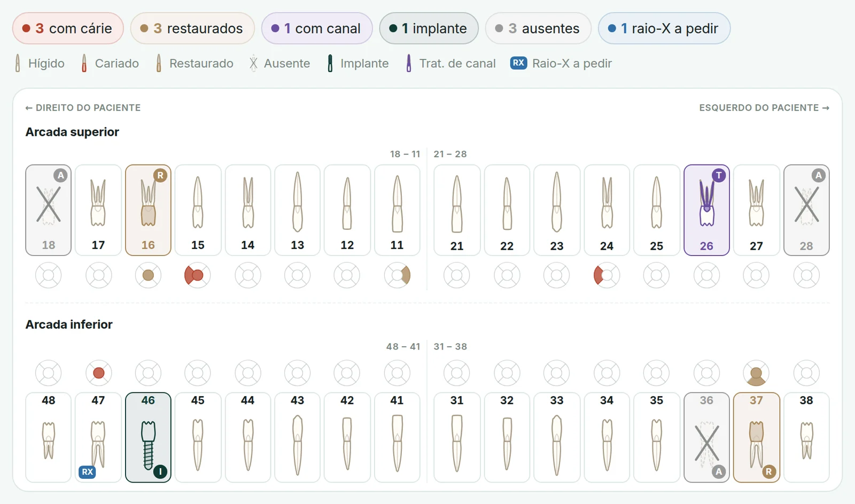855x504 pixels.
Task: Click restored surface diagram under tooth 11
Action: coord(397,275)
